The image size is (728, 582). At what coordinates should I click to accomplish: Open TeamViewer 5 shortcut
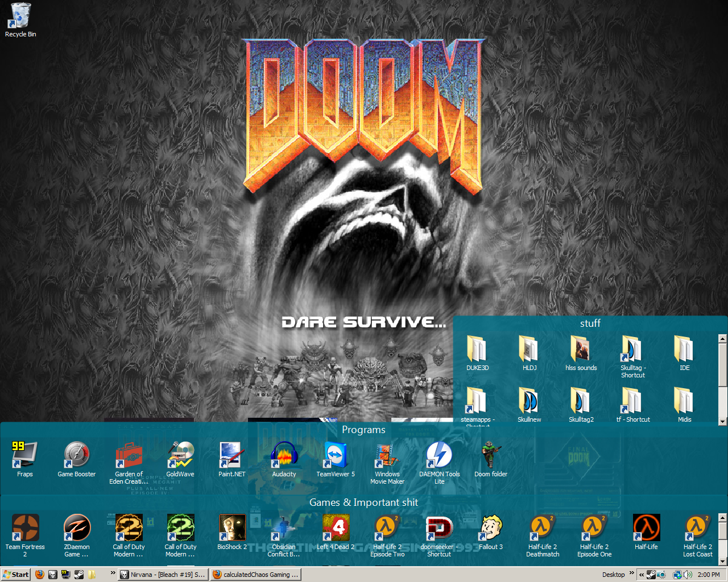pyautogui.click(x=336, y=455)
